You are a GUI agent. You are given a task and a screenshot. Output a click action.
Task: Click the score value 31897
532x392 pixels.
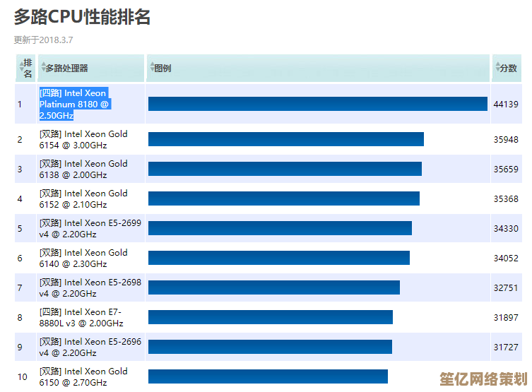[x=506, y=317]
